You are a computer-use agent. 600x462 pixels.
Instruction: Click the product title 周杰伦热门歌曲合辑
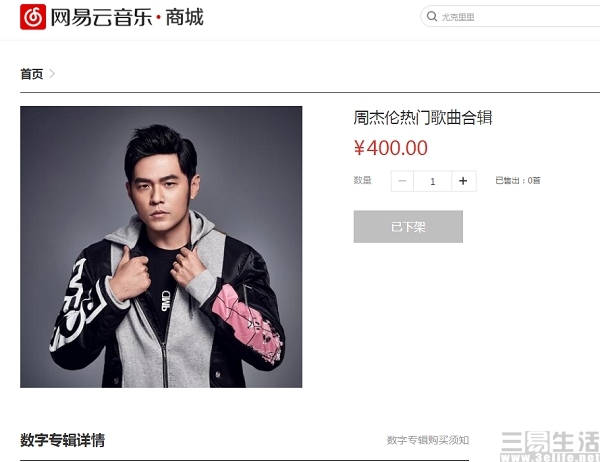[x=423, y=118]
